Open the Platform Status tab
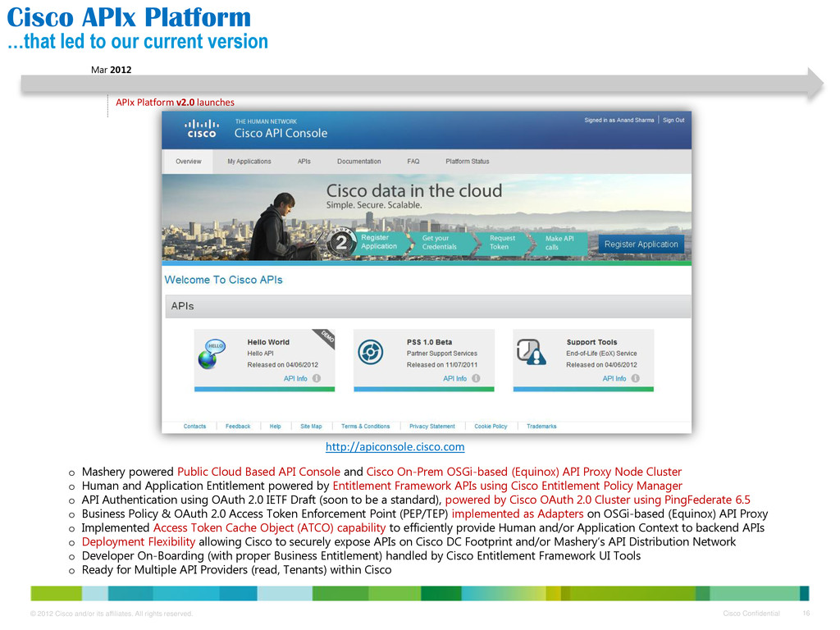This screenshot has width=840, height=630. point(467,162)
